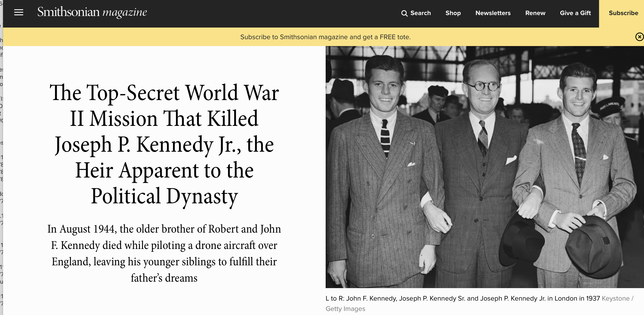Open the Newsletters menu item

(493, 13)
